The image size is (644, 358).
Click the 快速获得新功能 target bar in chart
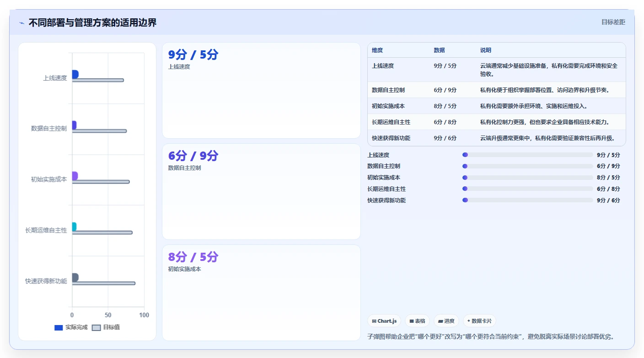click(104, 283)
